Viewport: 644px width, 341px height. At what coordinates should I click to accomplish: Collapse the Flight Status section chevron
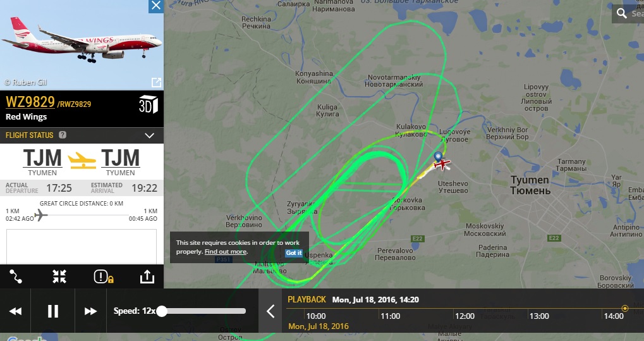point(150,135)
